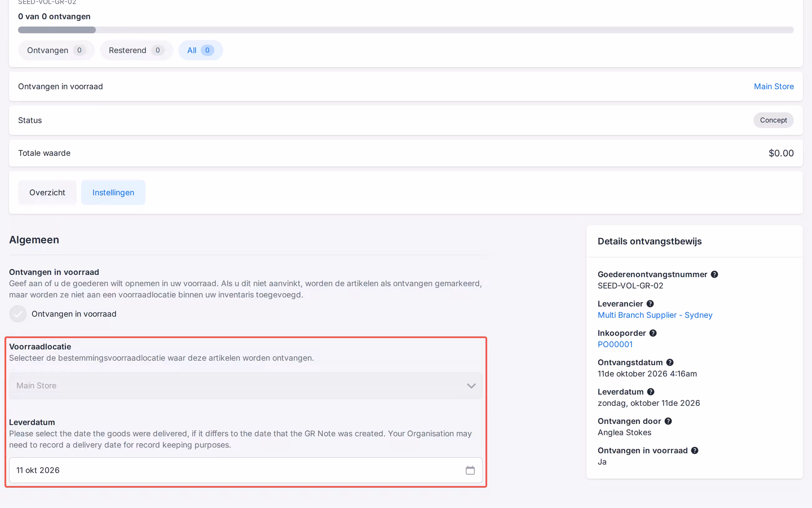The image size is (812, 508).
Task: Show help for Goederenontvangstnummer
Action: click(x=714, y=275)
